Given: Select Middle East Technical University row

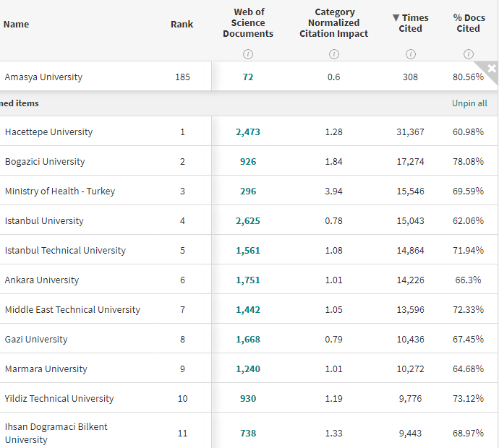Looking at the screenshot, I should [x=72, y=310].
